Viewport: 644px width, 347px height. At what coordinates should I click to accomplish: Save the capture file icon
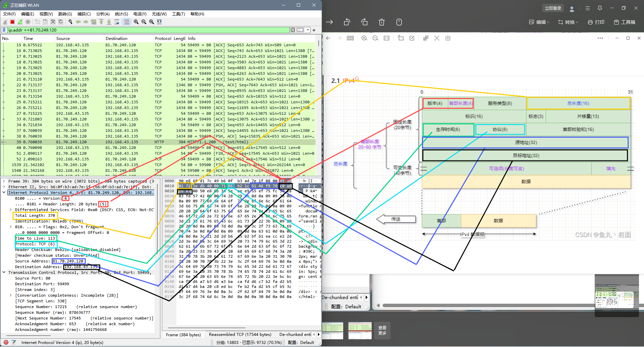pos(45,22)
